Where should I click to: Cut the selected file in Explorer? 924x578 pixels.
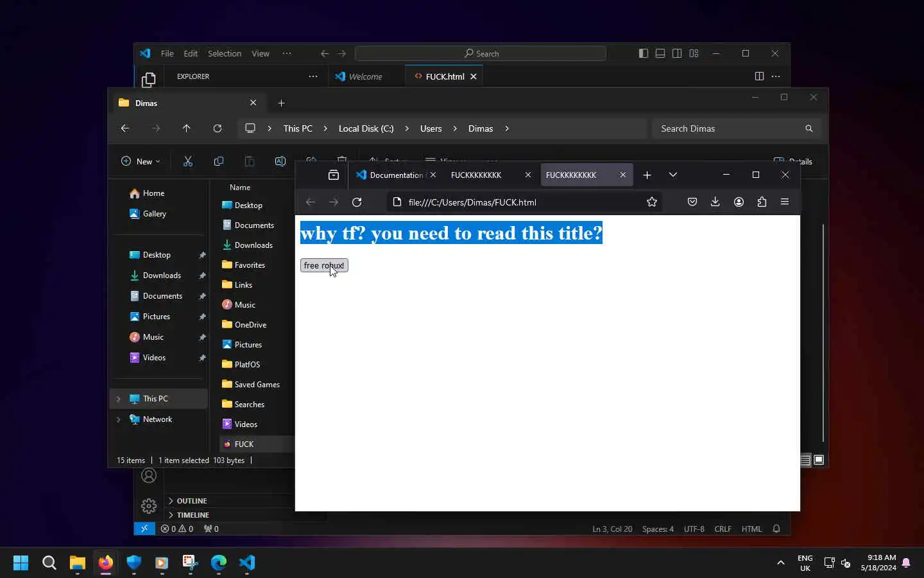[x=188, y=161]
